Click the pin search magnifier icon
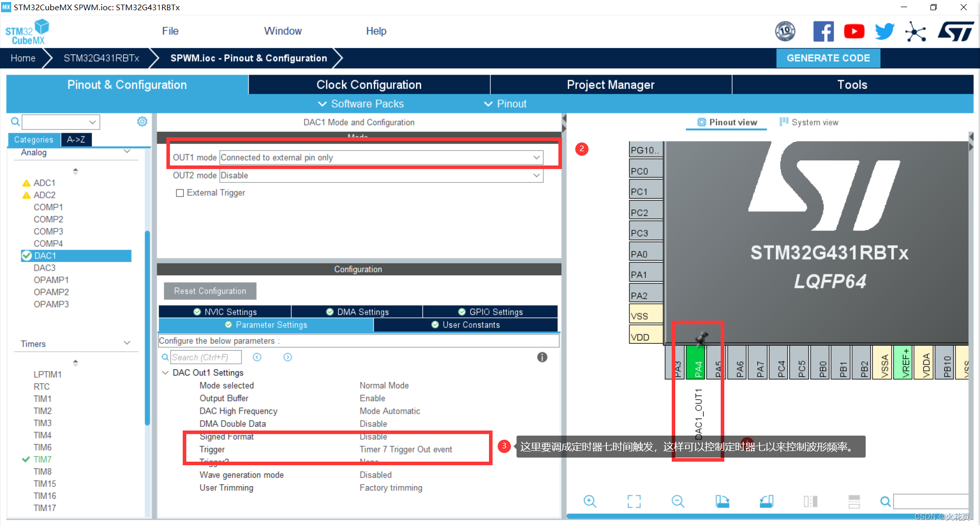 [x=886, y=501]
